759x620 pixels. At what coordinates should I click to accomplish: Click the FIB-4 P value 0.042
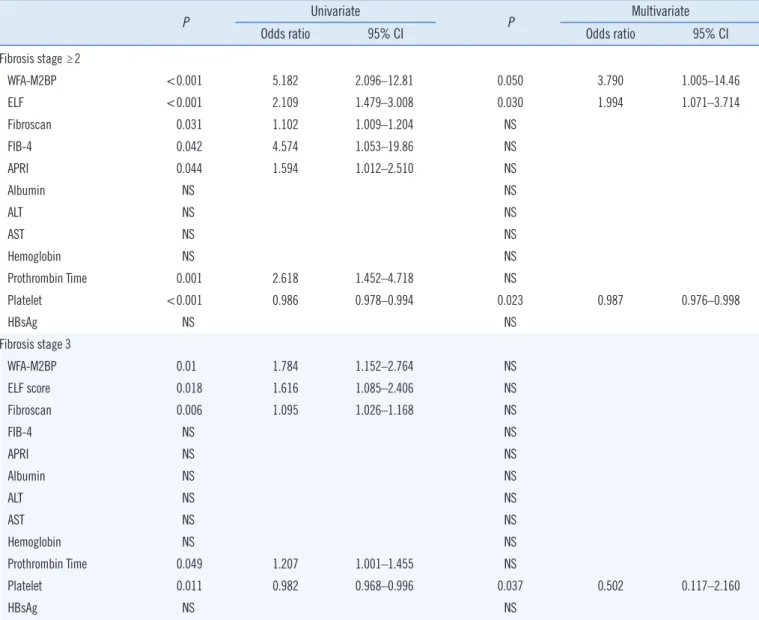pos(189,146)
